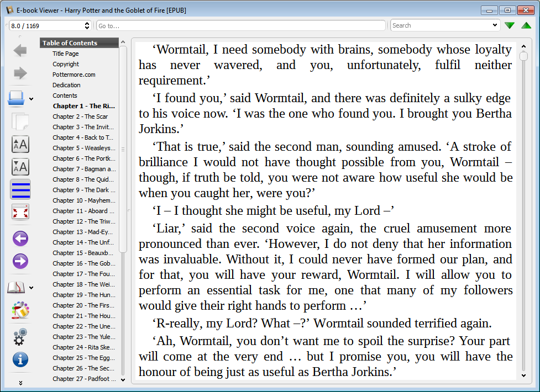The image size is (540, 392).
Task: Select Chapter 16 - The Gob...
Action: (83, 263)
